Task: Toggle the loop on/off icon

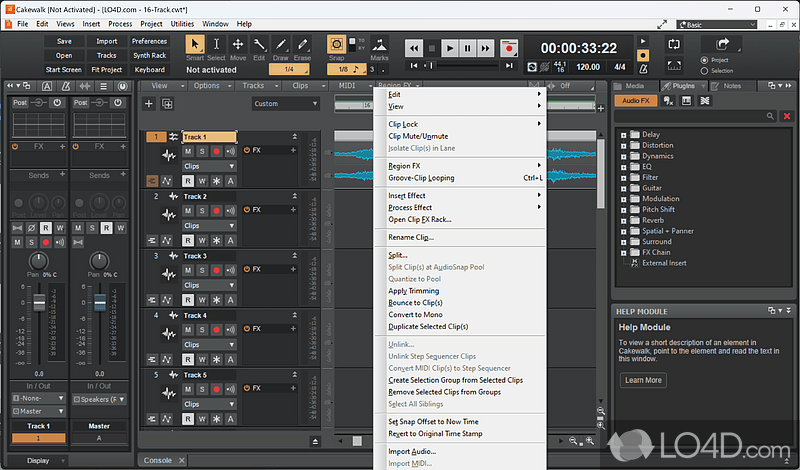Action: [673, 45]
